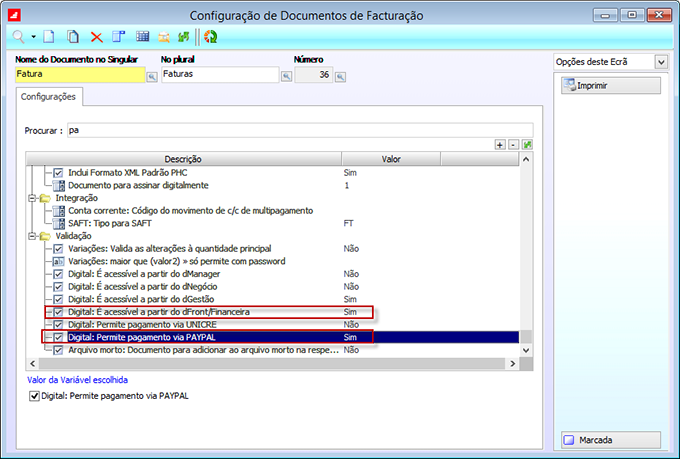Screen dimensions: 680x459
Task: Click the Descrição column header
Action: pos(183,159)
